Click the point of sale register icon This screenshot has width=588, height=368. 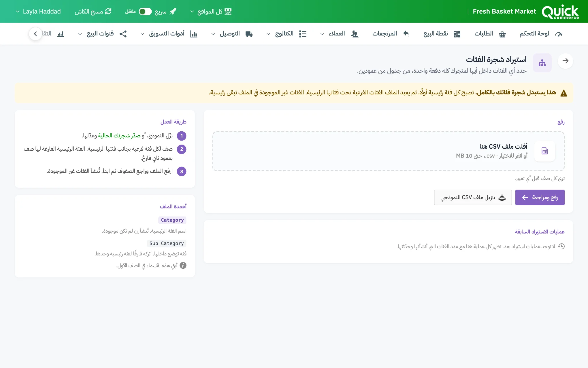tap(457, 34)
